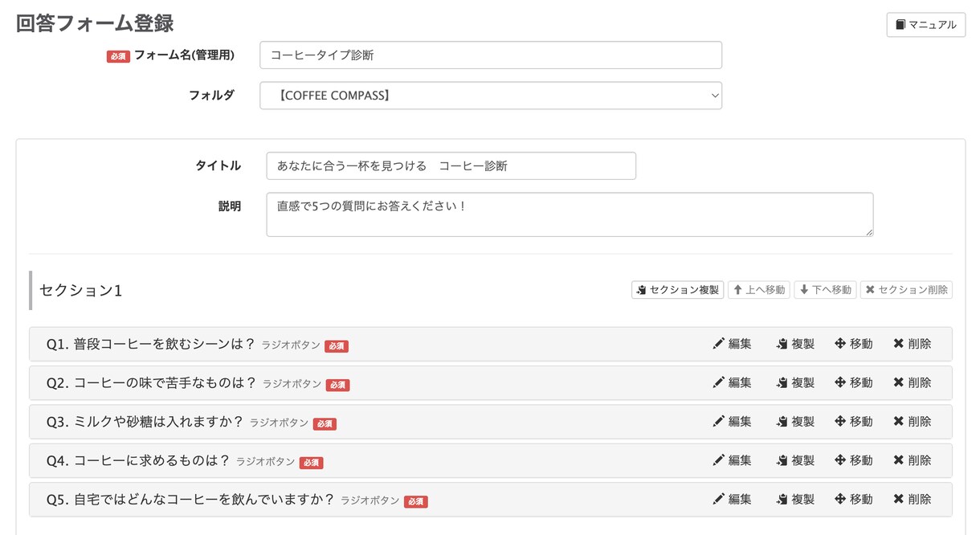Click the 回答フォーム登録 page heading

point(95,24)
